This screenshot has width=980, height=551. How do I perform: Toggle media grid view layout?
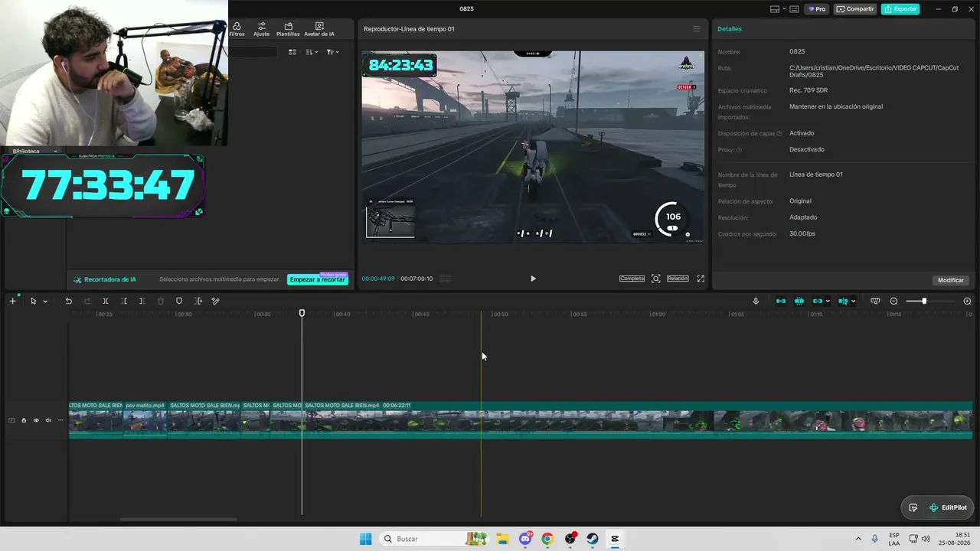coord(292,52)
